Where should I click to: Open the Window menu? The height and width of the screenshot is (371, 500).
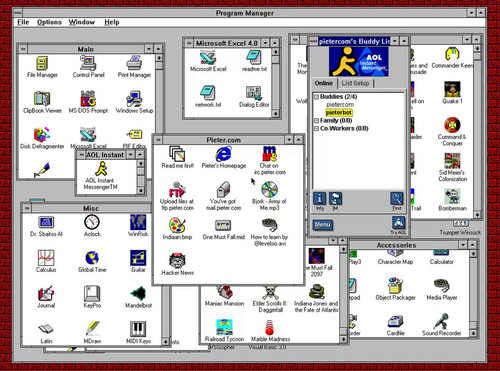click(82, 22)
